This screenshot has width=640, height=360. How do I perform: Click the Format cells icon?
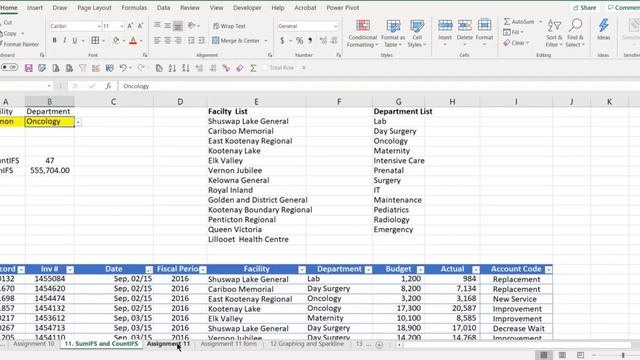click(x=484, y=25)
